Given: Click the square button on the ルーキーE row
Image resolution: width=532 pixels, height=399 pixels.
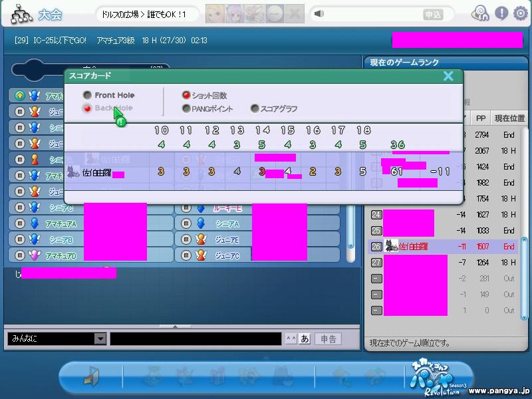Looking at the screenshot, I should (186, 207).
